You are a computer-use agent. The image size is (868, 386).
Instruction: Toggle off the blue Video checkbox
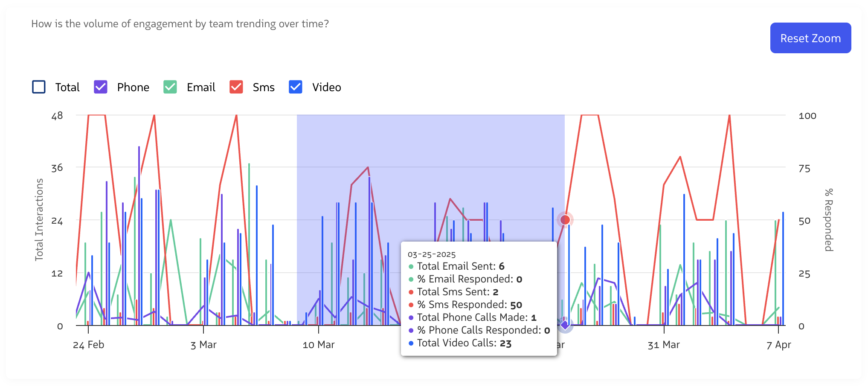(296, 87)
